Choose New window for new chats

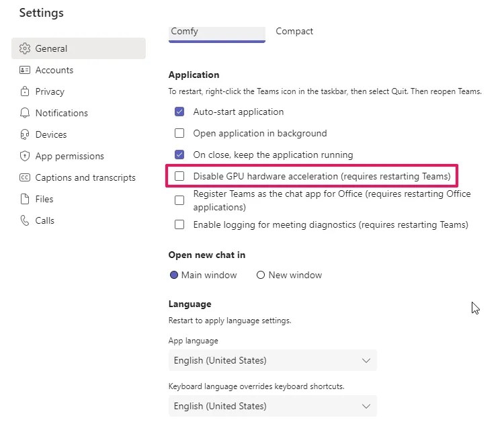click(261, 275)
